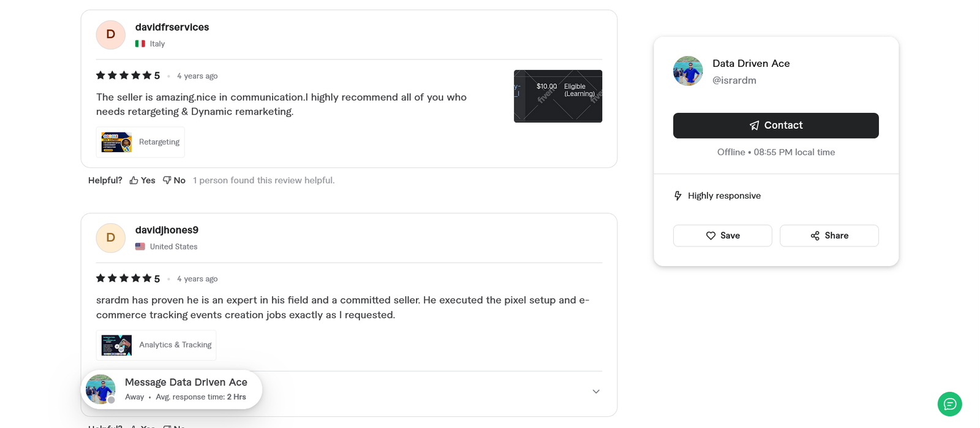Click the share-network icon on Share button
Viewport: 980px width, 428px height.
815,235
